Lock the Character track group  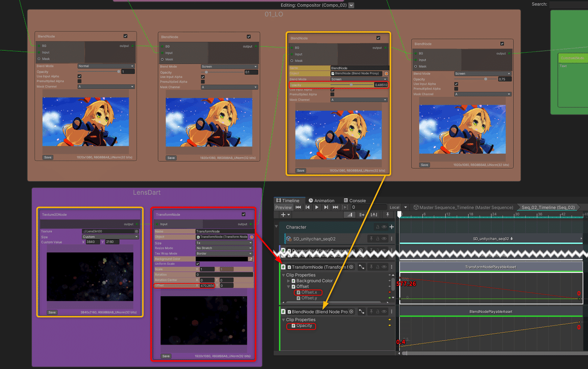click(377, 227)
